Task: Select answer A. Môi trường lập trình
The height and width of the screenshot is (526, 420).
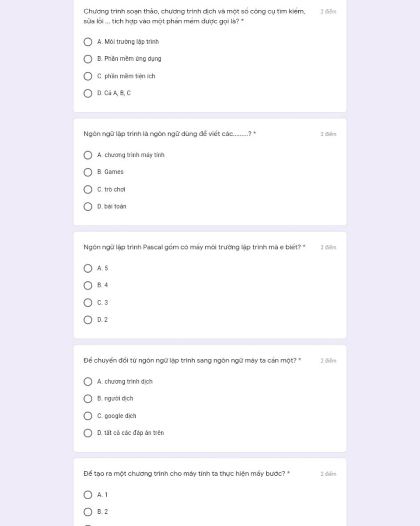Action: [x=88, y=42]
